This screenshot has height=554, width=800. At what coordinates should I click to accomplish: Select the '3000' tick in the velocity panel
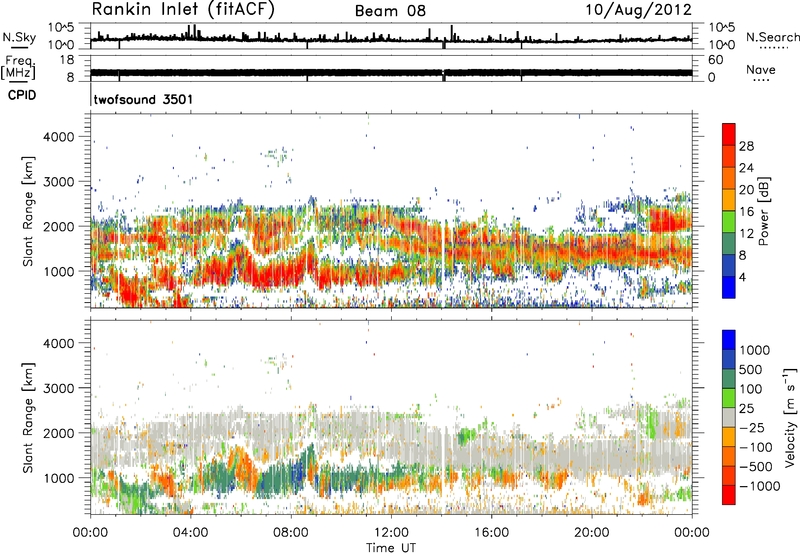tap(59, 388)
